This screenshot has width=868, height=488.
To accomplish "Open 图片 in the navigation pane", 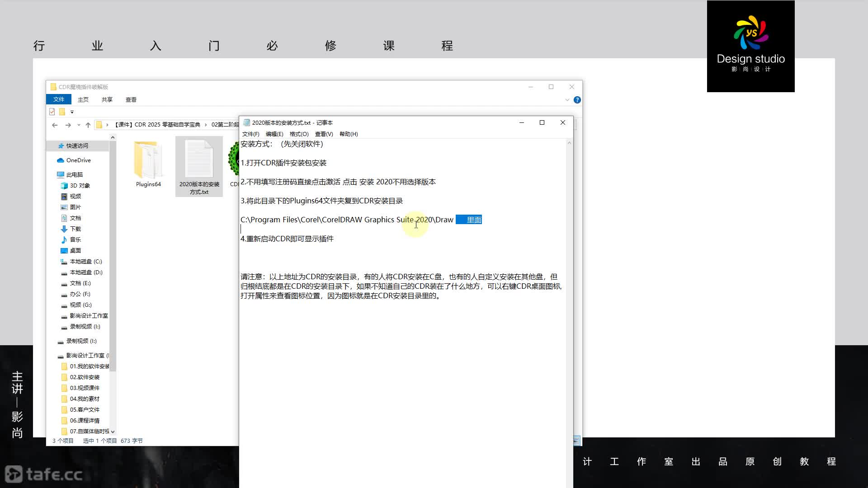I will click(x=75, y=207).
